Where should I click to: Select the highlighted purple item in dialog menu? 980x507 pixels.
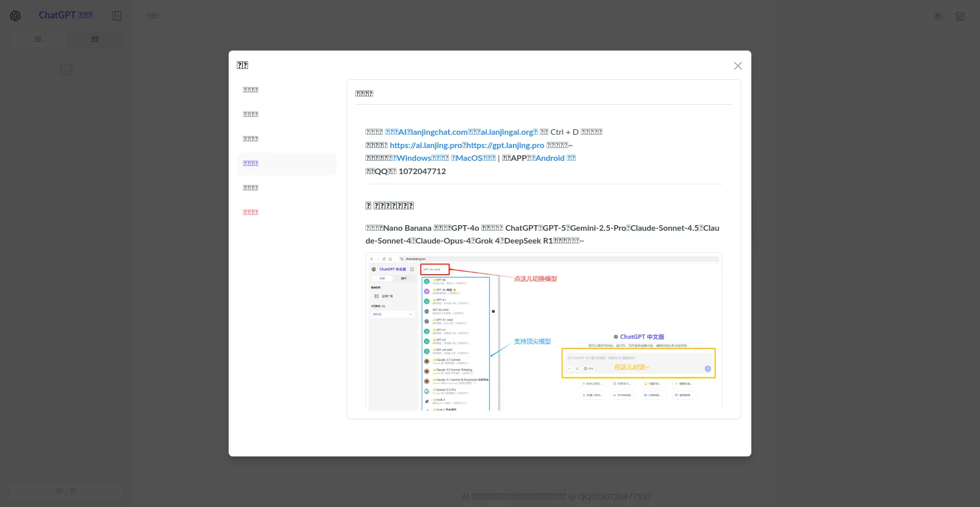[x=251, y=163]
